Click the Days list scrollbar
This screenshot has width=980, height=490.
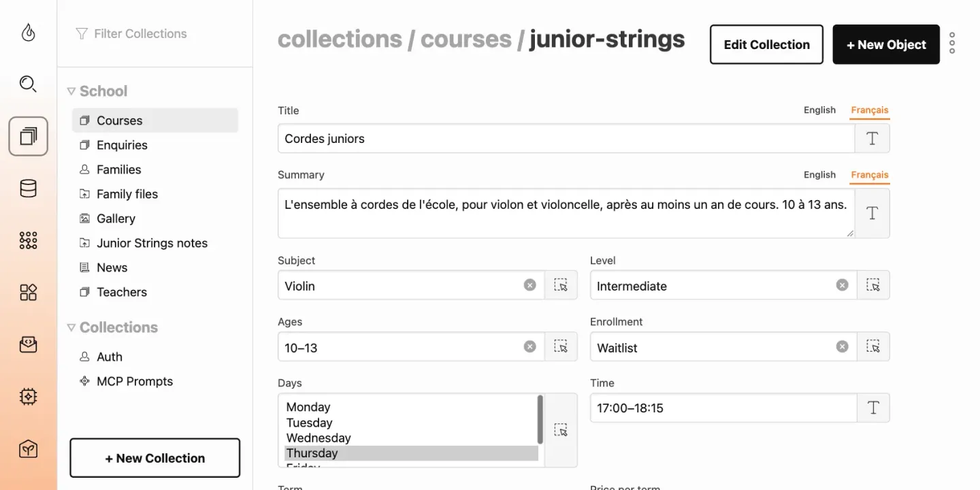(x=540, y=419)
